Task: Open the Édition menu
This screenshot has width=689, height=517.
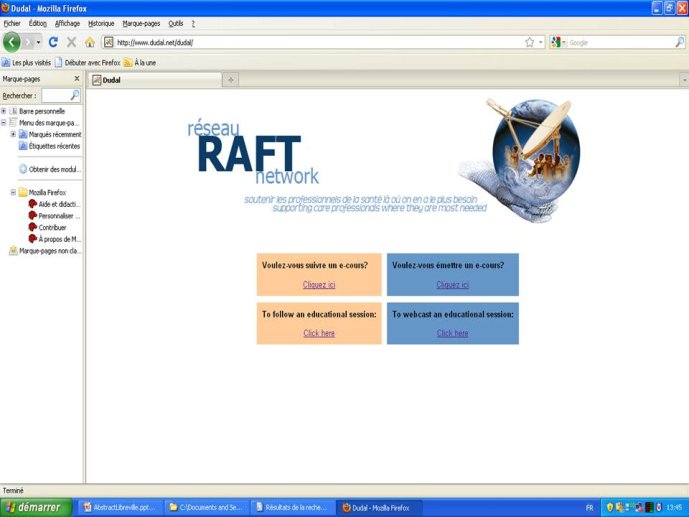Action: (x=38, y=23)
